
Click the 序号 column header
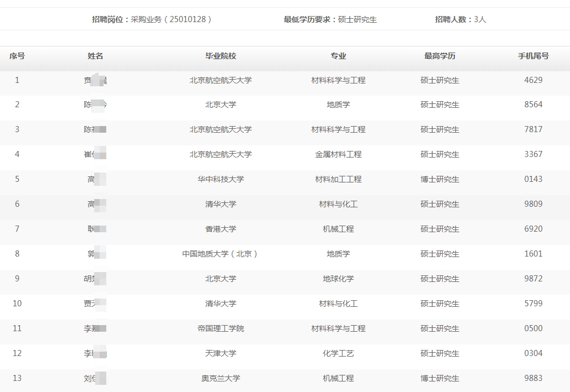17,56
